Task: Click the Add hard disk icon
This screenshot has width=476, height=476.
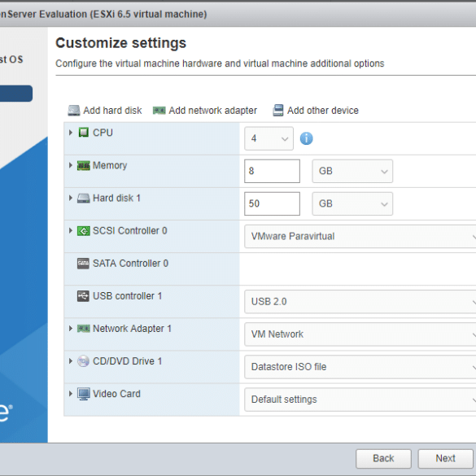Action: (74, 111)
